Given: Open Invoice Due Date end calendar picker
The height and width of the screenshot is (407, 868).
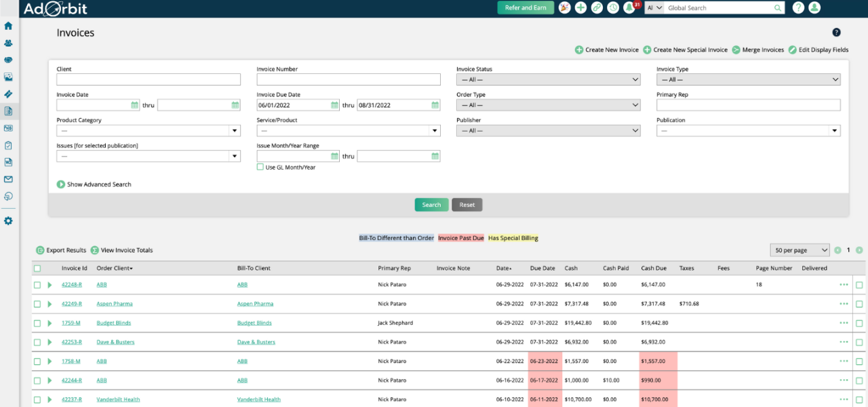Looking at the screenshot, I should tap(435, 105).
